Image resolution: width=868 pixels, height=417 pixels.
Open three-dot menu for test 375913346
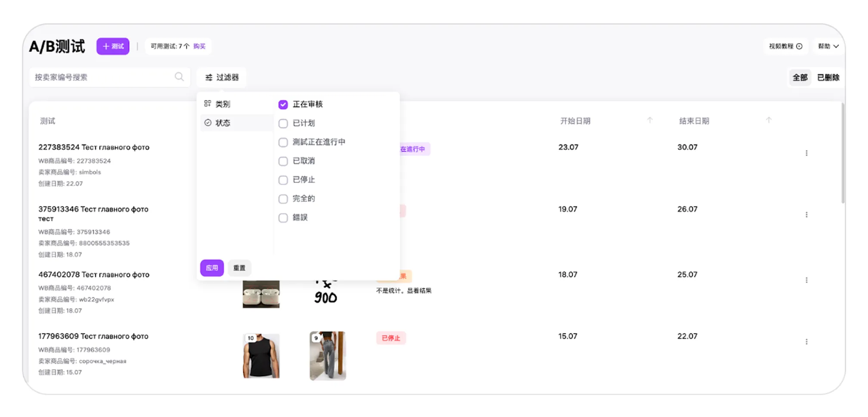806,215
